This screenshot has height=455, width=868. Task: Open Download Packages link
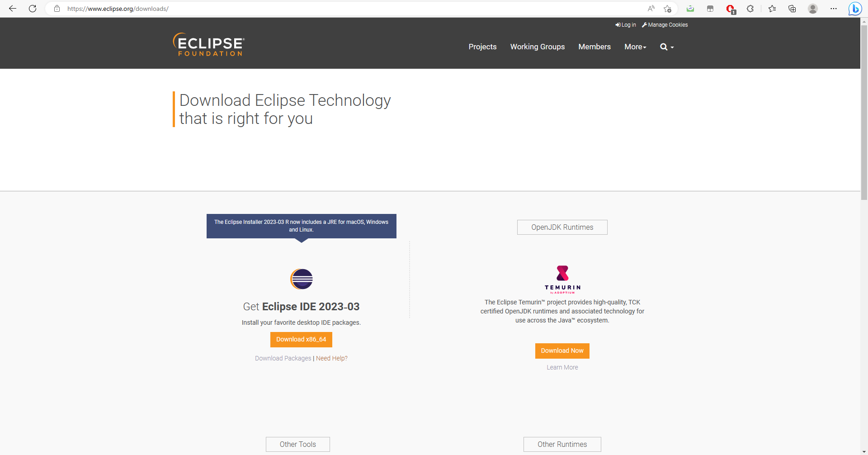pyautogui.click(x=283, y=358)
